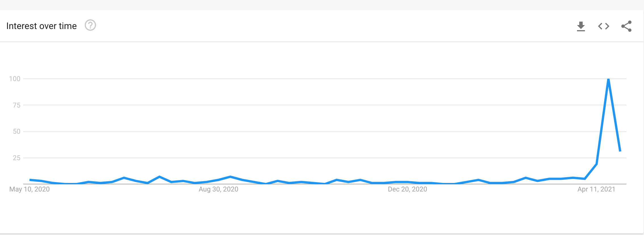Download the chart data as CSV
The width and height of the screenshot is (644, 235).
click(581, 26)
